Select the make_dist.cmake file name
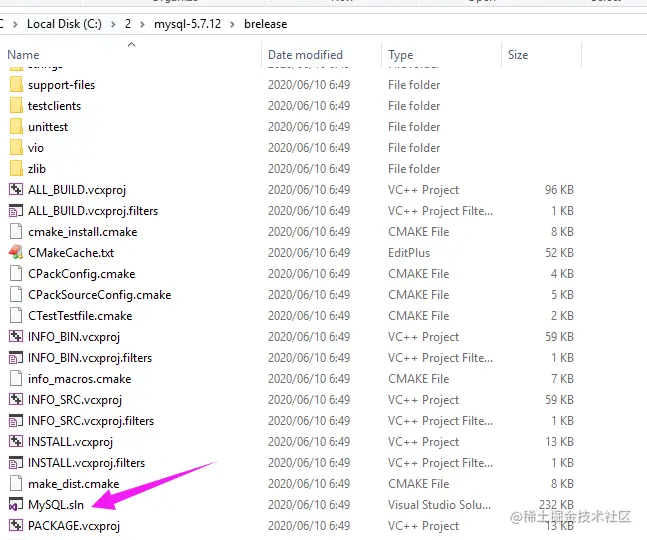This screenshot has height=540, width=647. click(73, 484)
